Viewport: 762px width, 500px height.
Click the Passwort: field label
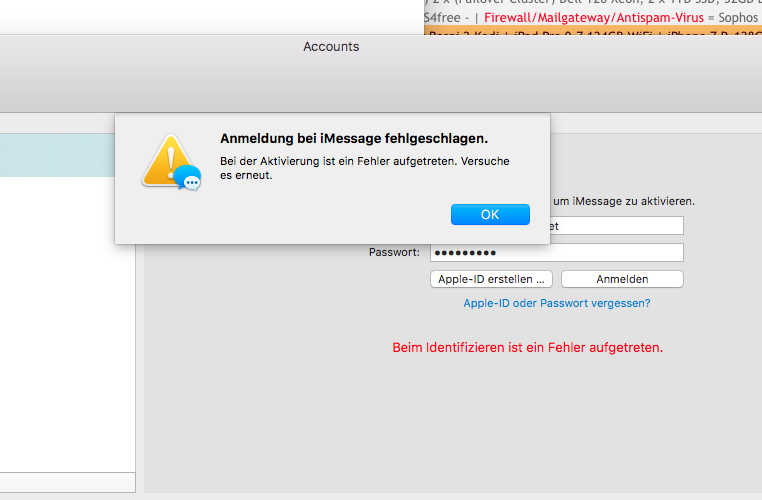tap(394, 252)
